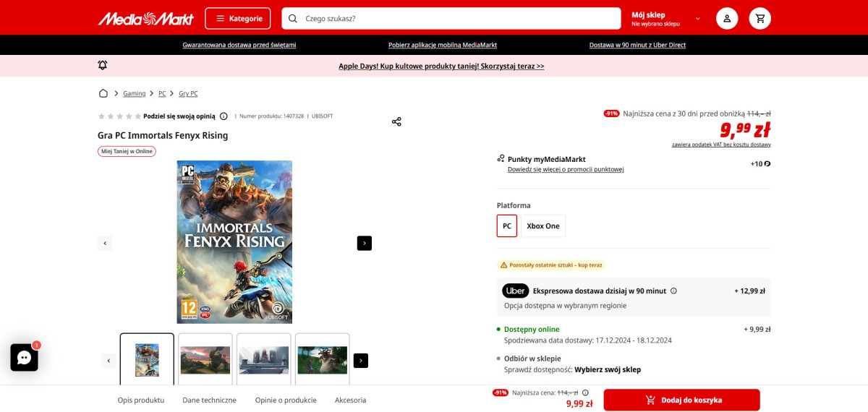Go to Gaming breadcrumb
Viewport: 868px width, 412px height.
coord(134,93)
